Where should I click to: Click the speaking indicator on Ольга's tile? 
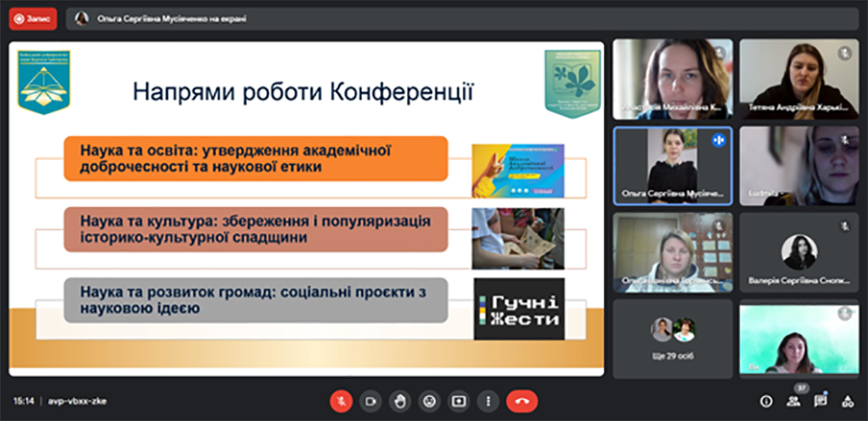click(719, 140)
